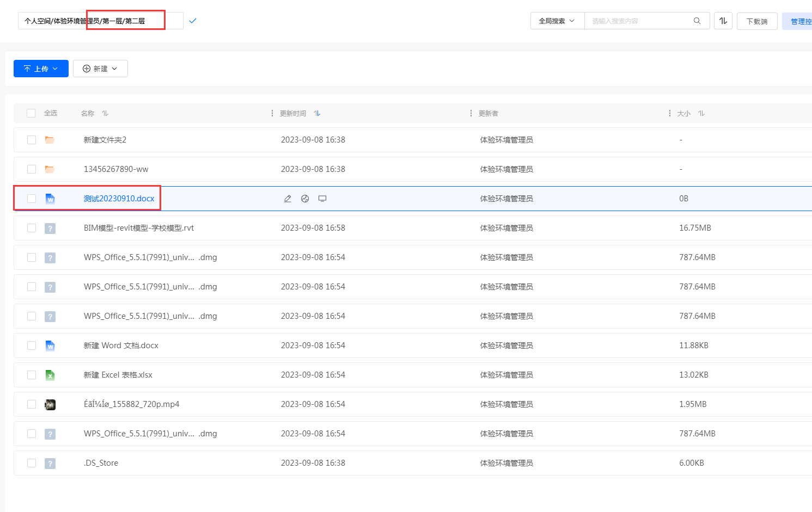Click the Excel icon of 新建 Excel 表格.xlsx

50,375
